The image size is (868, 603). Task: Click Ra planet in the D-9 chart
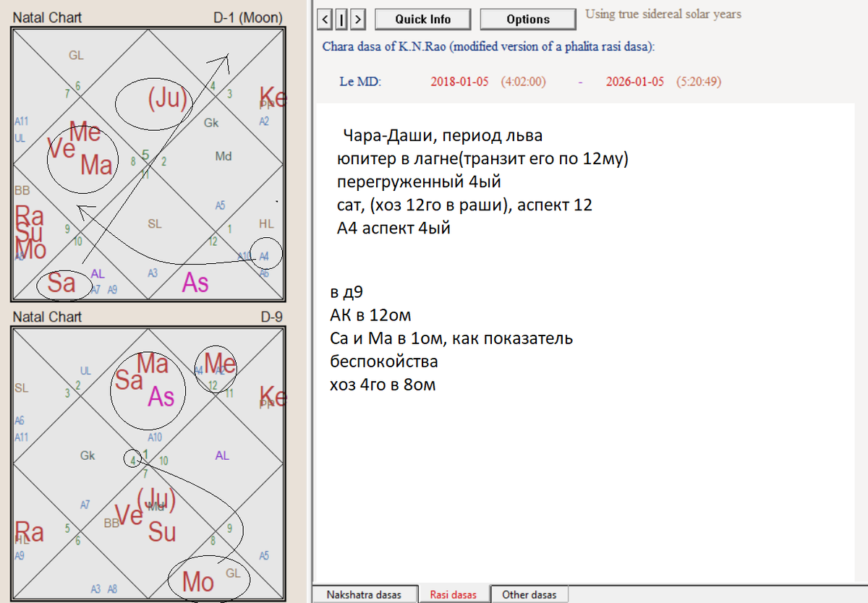point(30,532)
